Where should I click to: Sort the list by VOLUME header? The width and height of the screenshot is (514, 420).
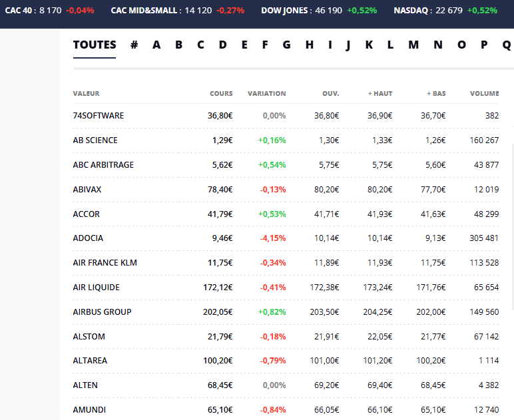tap(484, 94)
